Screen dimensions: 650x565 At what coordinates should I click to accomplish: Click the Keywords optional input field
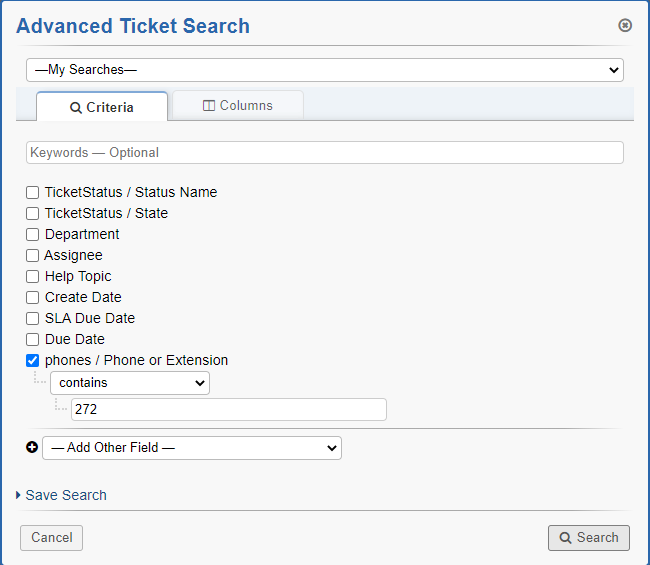(324, 152)
